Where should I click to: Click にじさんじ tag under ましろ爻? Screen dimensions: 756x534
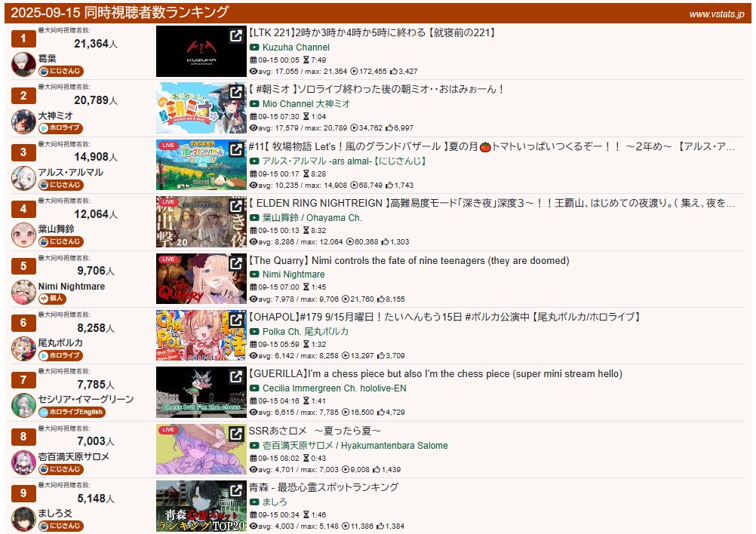(61, 526)
